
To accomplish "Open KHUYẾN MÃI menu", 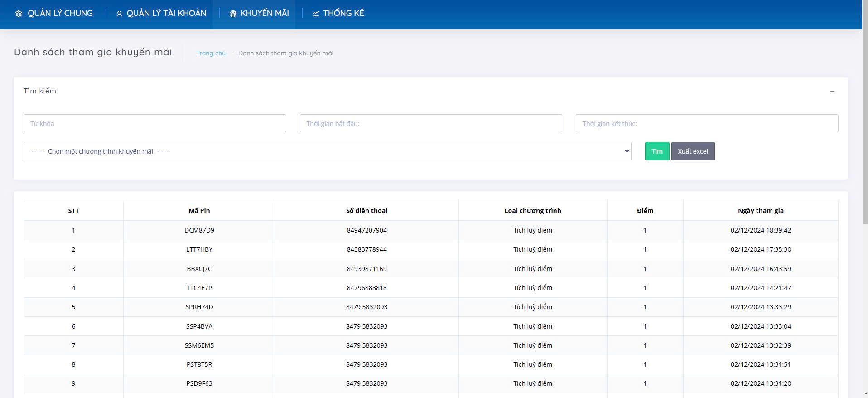I will [259, 13].
